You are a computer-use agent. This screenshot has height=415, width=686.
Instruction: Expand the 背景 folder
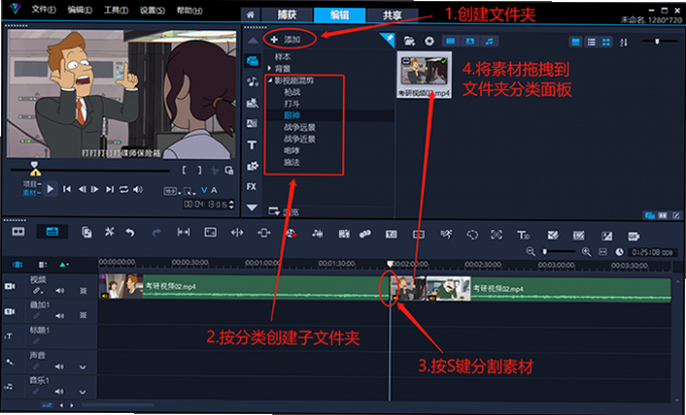tap(270, 69)
